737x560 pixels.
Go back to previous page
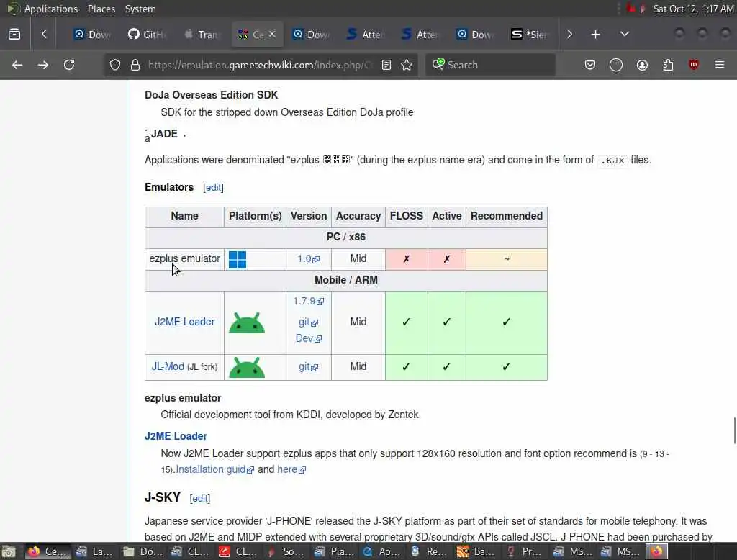click(x=17, y=65)
